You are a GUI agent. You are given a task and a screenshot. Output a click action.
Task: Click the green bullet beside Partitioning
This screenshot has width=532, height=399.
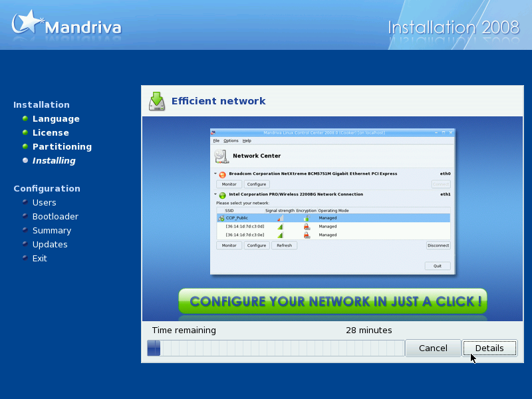25,146
